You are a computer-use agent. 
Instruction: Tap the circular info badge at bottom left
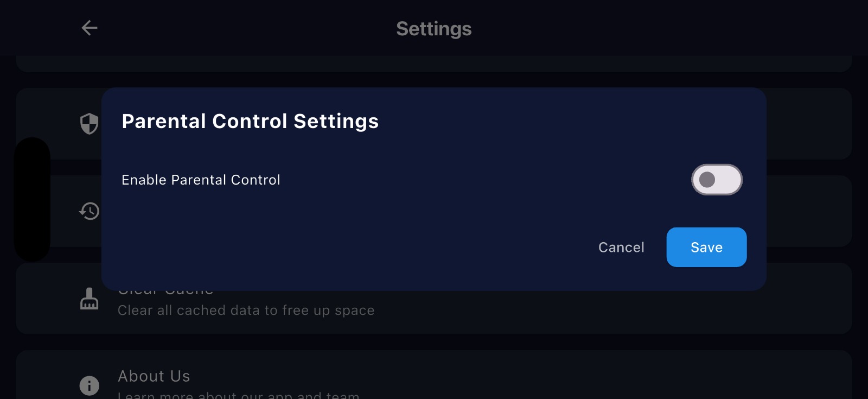tap(90, 385)
